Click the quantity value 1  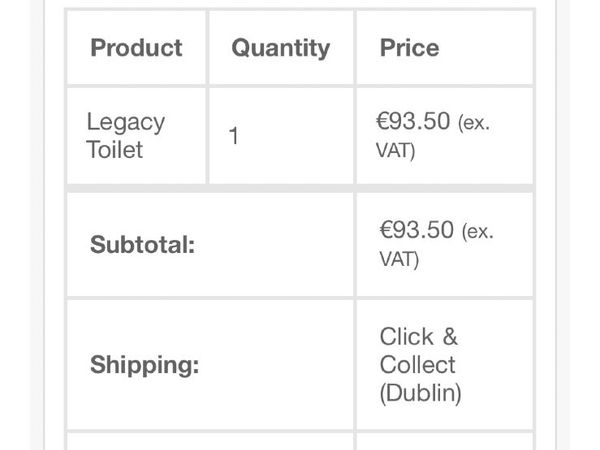(233, 136)
